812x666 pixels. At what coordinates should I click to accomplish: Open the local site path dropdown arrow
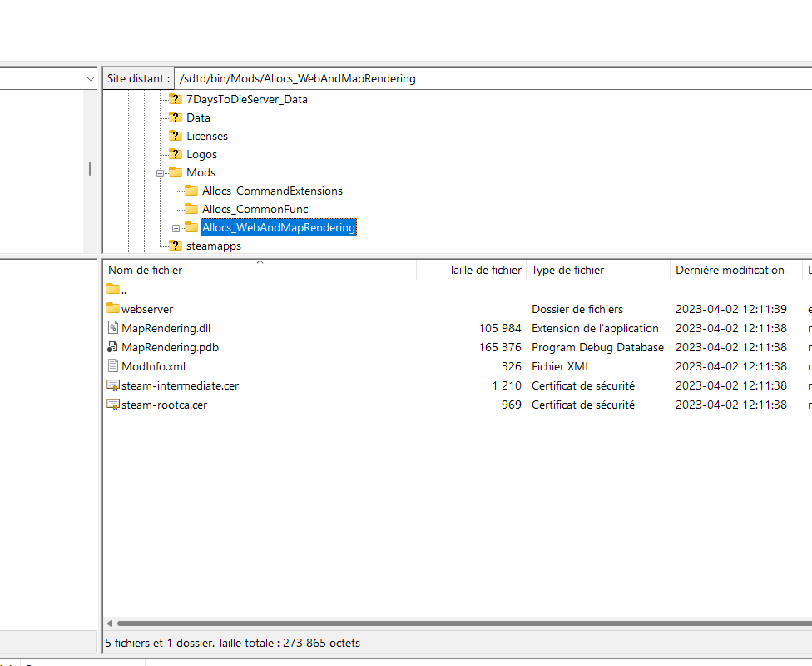coord(90,79)
